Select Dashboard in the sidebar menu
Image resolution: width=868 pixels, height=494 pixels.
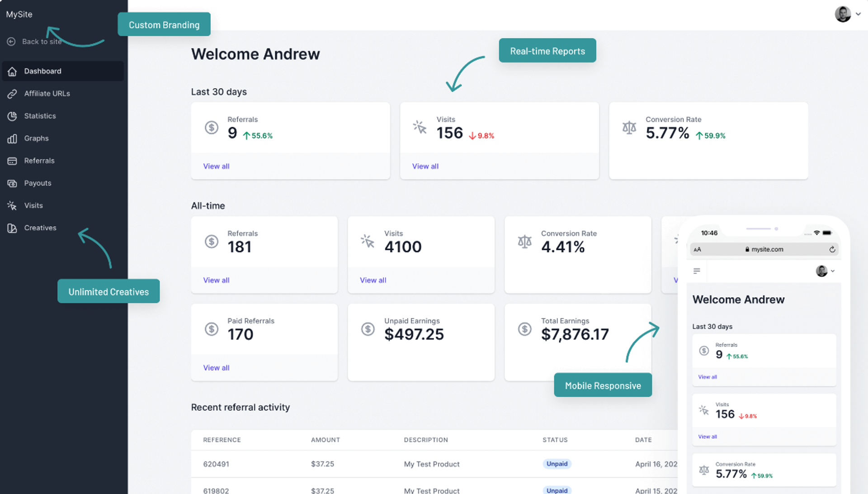(x=43, y=71)
